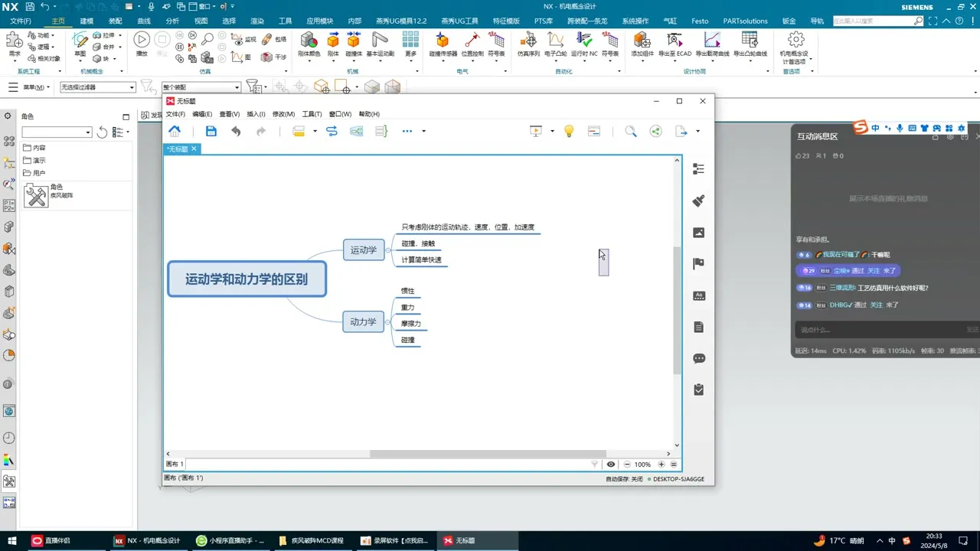Switch to the 装配 ribbon tab

(x=115, y=21)
